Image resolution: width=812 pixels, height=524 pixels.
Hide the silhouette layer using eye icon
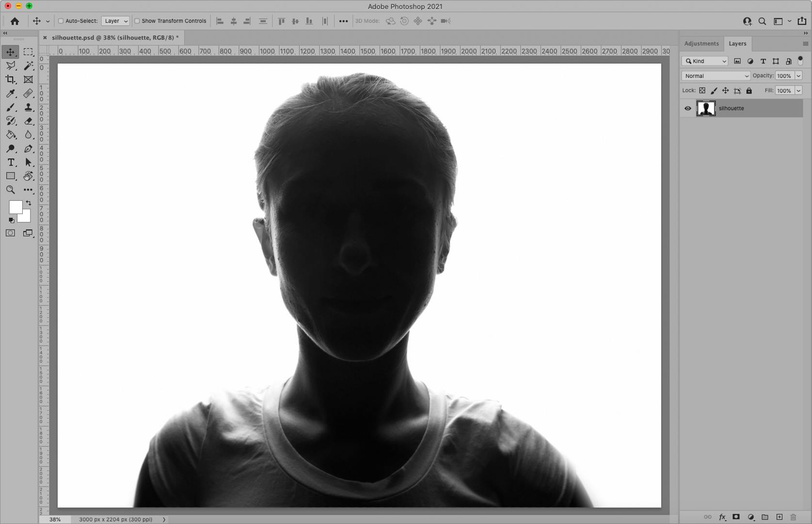[687, 108]
